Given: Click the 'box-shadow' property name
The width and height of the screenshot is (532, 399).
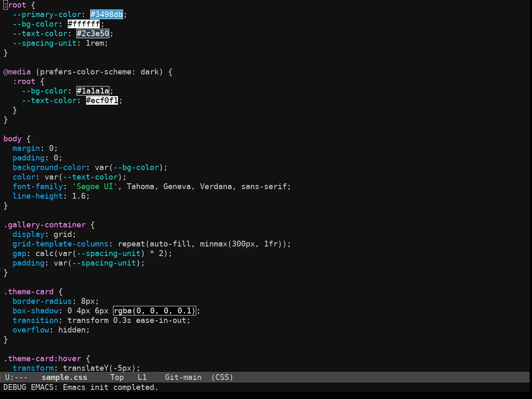Looking at the screenshot, I should coord(35,311).
